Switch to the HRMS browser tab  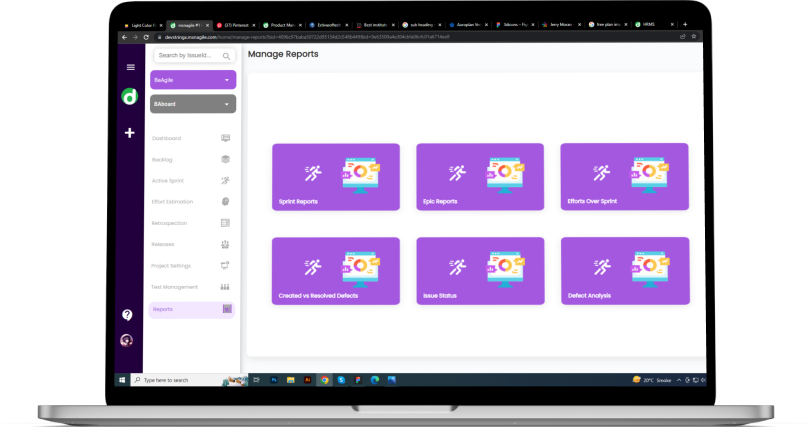tap(653, 24)
